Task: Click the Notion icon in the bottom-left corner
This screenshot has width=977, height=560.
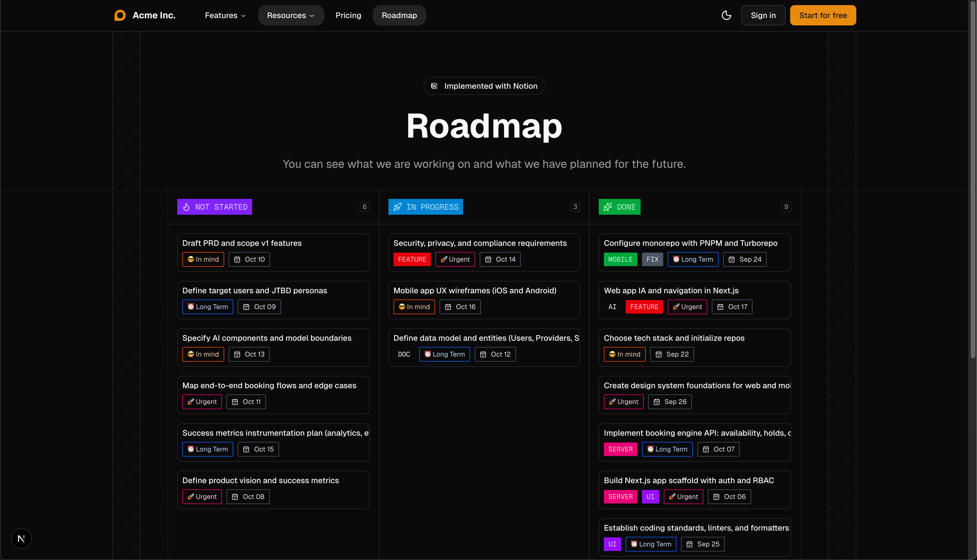Action: click(x=21, y=538)
